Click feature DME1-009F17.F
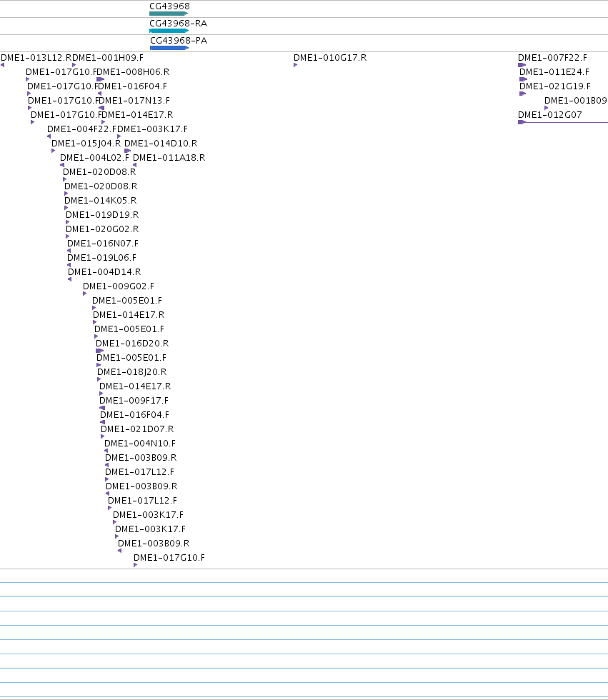 pos(134,401)
